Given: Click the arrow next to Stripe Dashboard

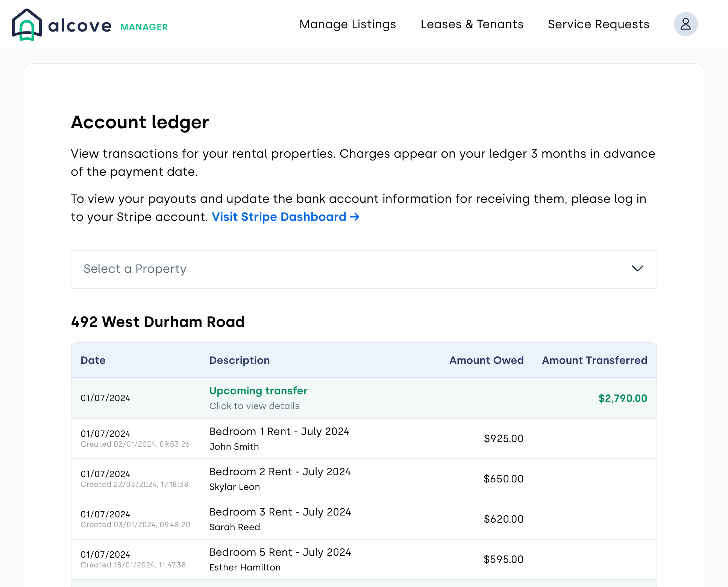Looking at the screenshot, I should pyautogui.click(x=355, y=217).
